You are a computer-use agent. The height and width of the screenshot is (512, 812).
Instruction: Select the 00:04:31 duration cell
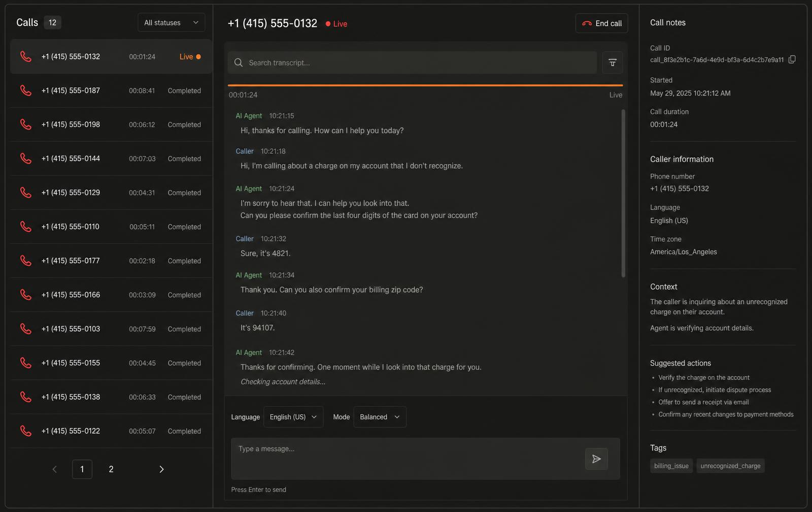pyautogui.click(x=142, y=193)
